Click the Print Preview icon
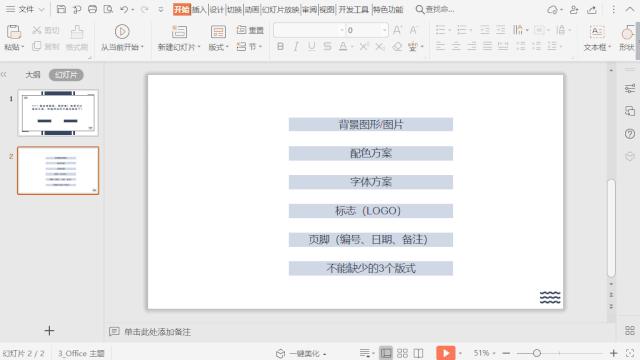Viewport: 640px width, 360px height. 108,9
